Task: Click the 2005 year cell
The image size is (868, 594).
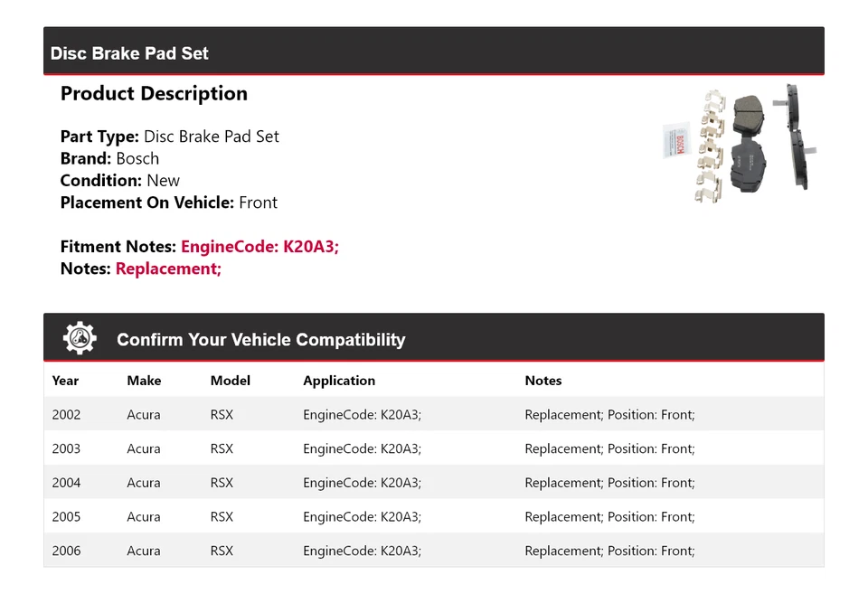Action: tap(66, 517)
